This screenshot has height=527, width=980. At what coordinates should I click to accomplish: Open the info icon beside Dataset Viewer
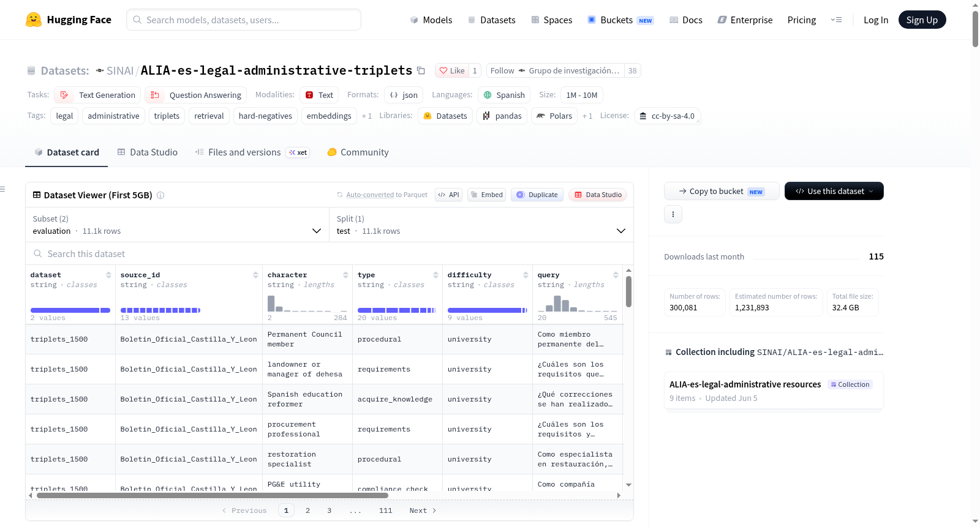[x=160, y=195]
